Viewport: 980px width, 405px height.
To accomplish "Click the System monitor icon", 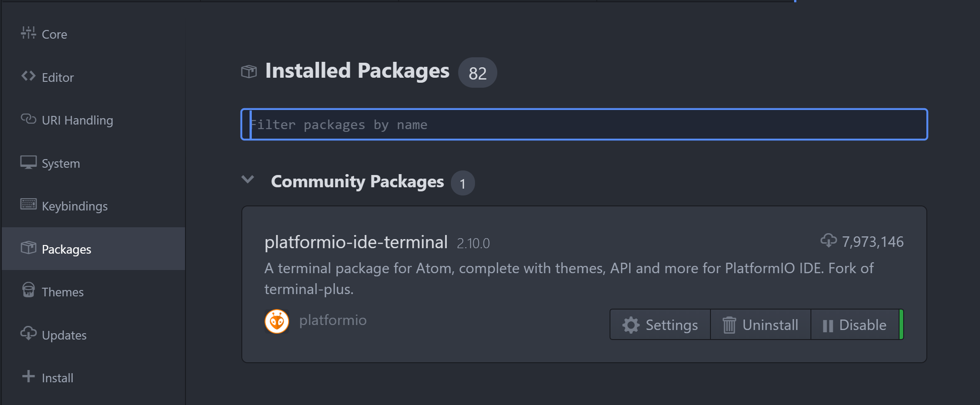I will coord(28,162).
